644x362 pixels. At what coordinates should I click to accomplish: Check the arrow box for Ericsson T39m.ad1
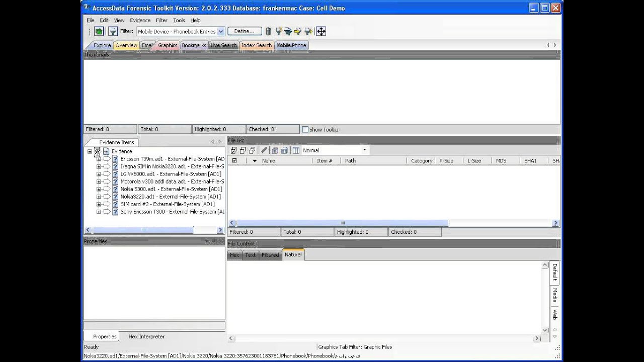click(x=107, y=159)
